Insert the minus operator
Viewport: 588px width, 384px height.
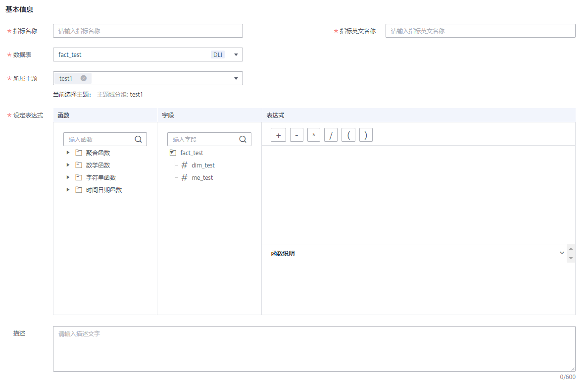tap(296, 135)
